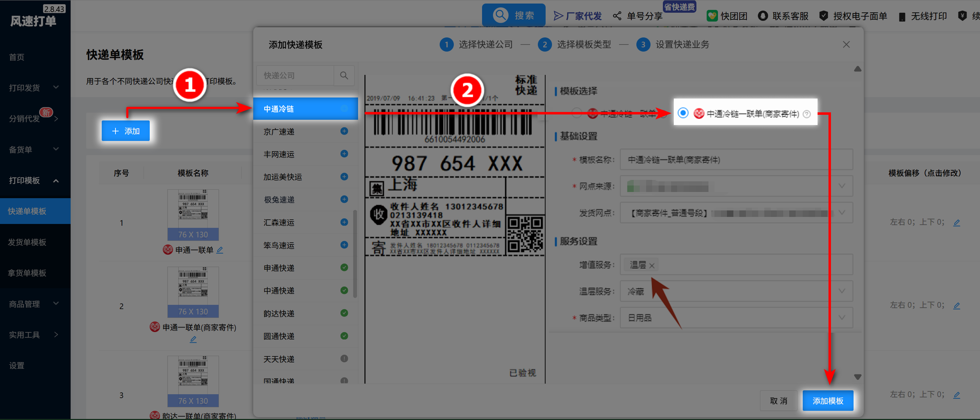The width and height of the screenshot is (980, 420).
Task: Expand the 商品管理 sidebar menu
Action: point(35,303)
